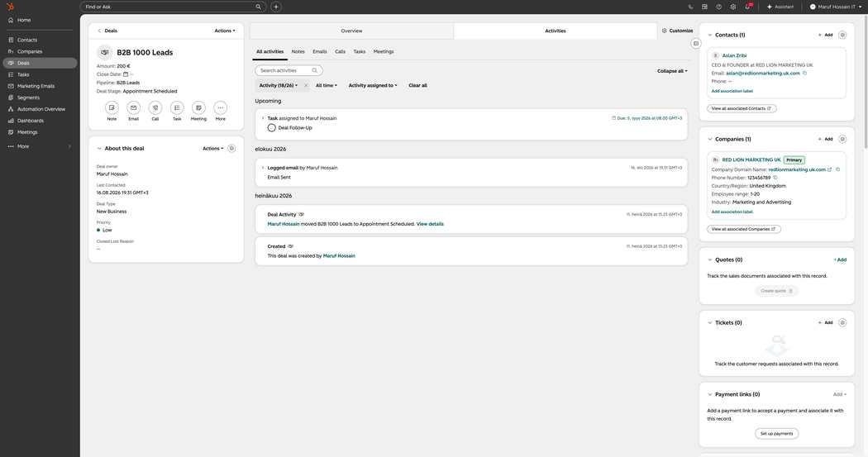The width and height of the screenshot is (868, 457).
Task: Open the More actions circle button
Action: point(221,108)
